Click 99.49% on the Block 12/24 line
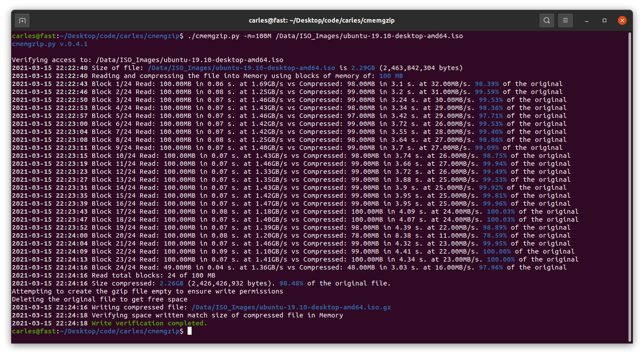 [495, 172]
